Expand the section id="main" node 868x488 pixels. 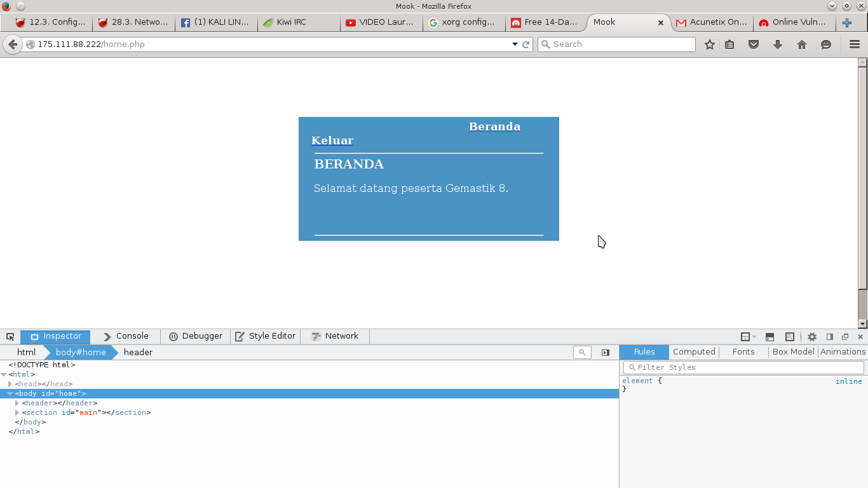(x=17, y=413)
